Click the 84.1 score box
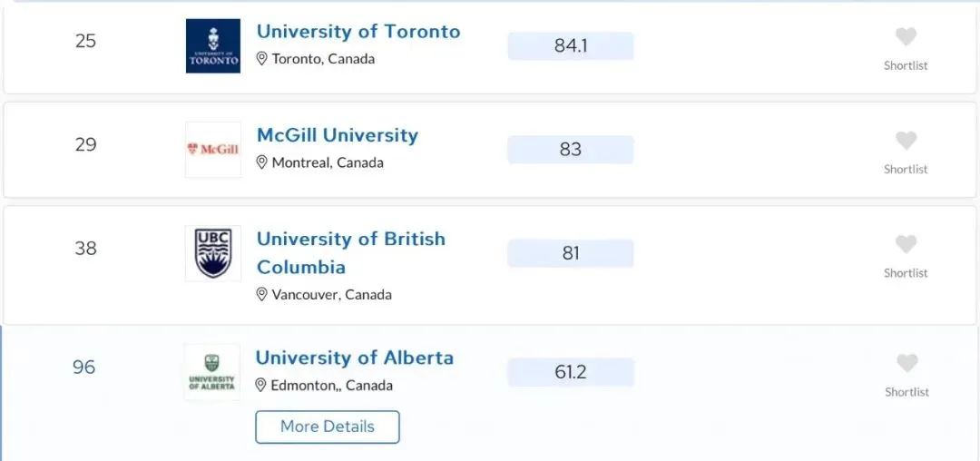Image resolution: width=980 pixels, height=461 pixels. (571, 46)
